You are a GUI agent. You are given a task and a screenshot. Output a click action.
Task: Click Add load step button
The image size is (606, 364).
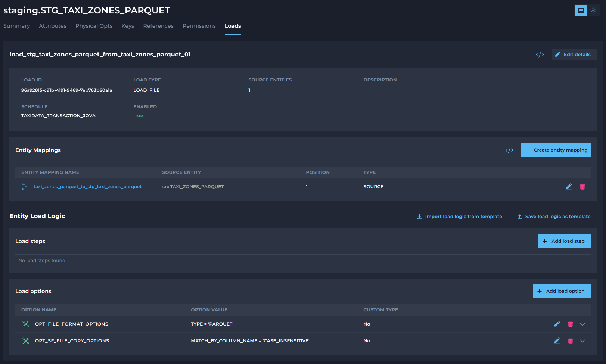(x=564, y=241)
